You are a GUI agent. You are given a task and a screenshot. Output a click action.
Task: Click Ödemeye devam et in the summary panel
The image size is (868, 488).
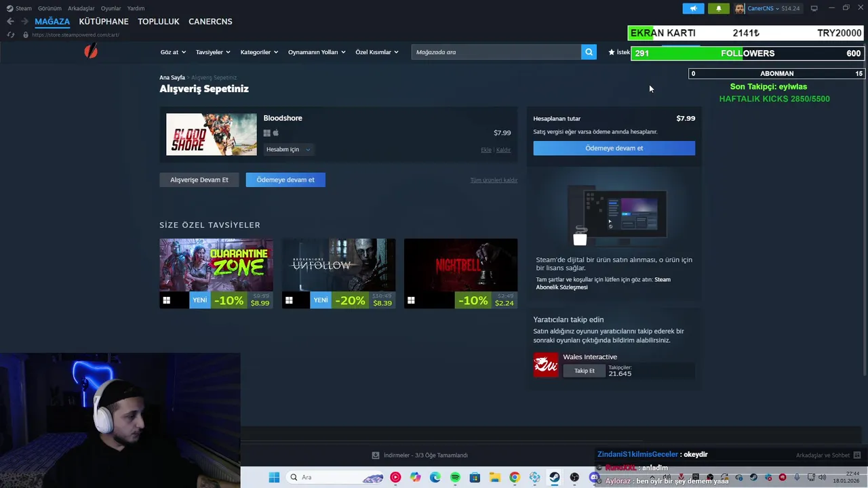[614, 148]
